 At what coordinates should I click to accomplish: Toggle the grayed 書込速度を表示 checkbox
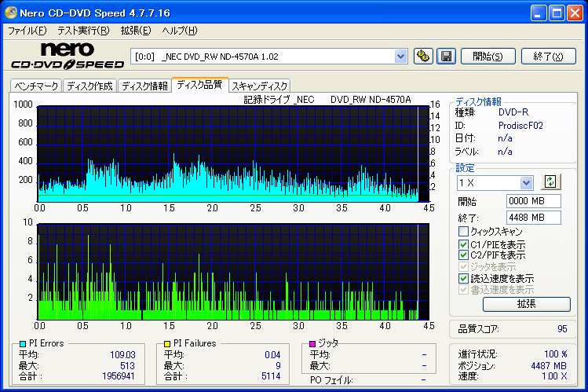point(463,290)
